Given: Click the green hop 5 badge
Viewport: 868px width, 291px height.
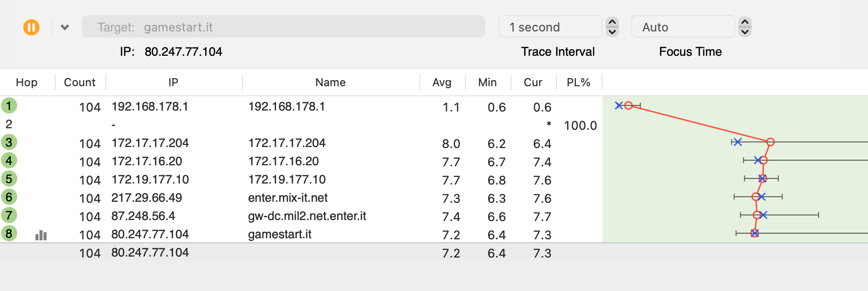Looking at the screenshot, I should click(x=9, y=179).
